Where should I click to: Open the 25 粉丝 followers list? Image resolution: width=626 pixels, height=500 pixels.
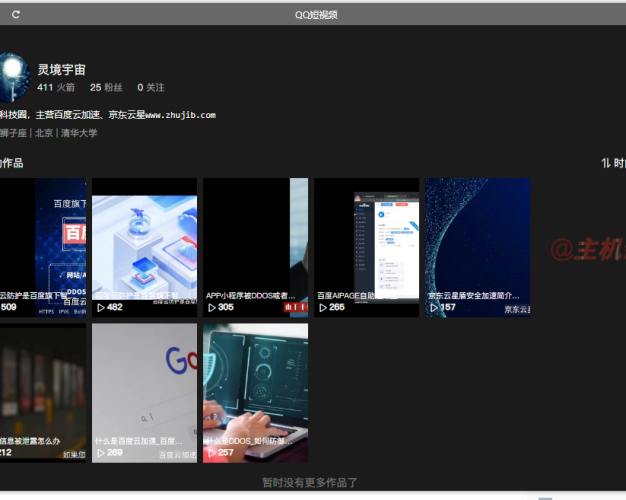106,87
